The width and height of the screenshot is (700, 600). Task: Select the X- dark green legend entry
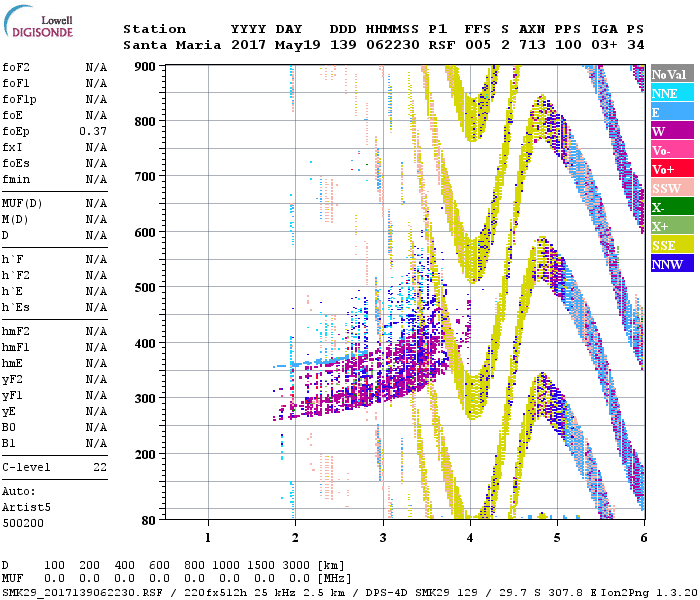click(x=671, y=207)
